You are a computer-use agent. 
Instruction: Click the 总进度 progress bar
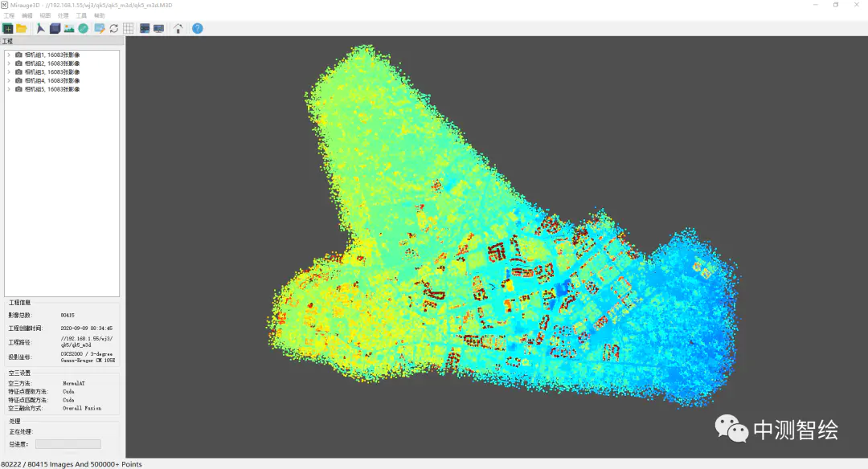tap(68, 444)
